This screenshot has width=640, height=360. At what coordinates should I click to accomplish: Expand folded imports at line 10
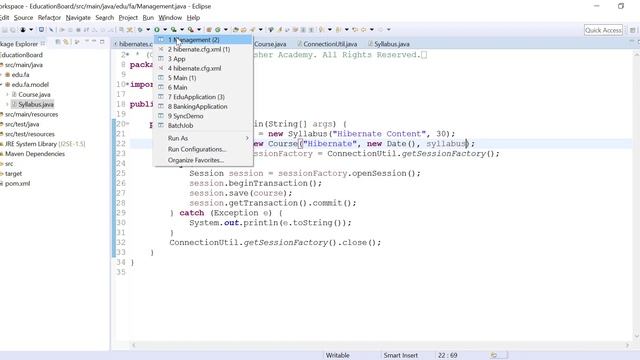[127, 84]
